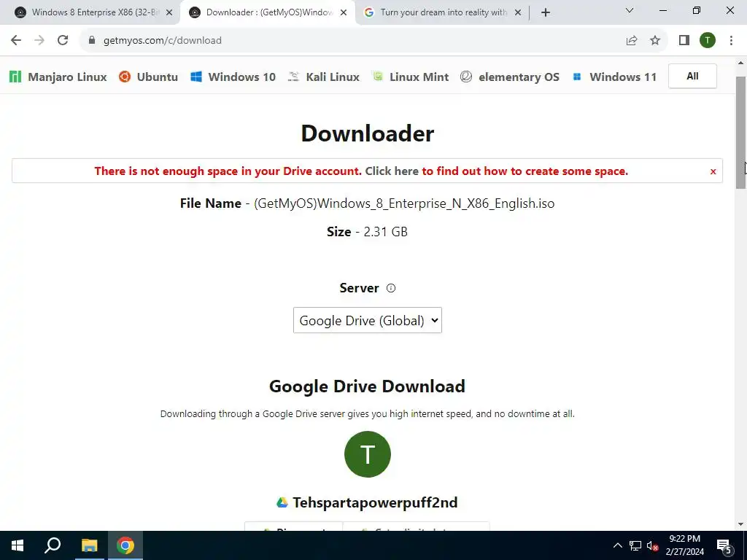Open the notification center icon

(x=724, y=545)
